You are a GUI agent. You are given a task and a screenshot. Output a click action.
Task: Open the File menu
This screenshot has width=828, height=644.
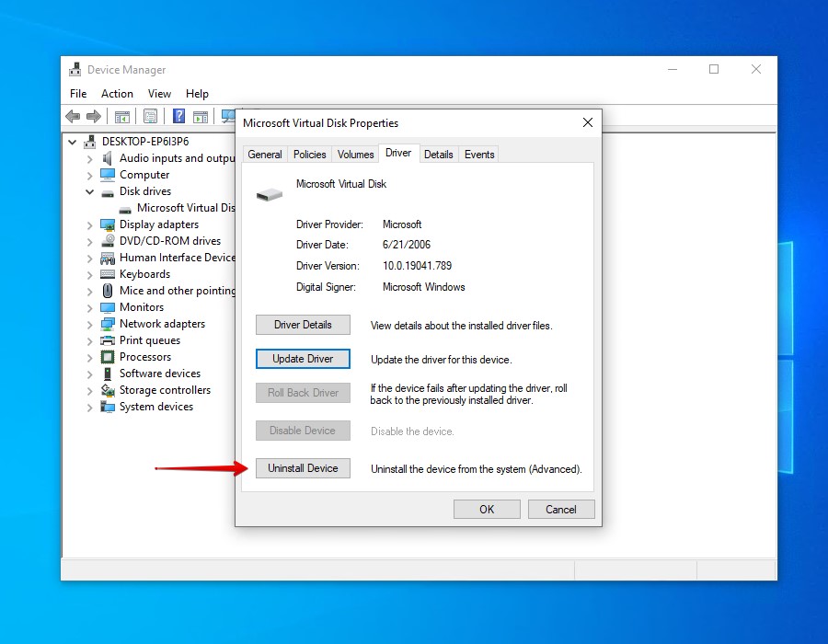point(78,94)
